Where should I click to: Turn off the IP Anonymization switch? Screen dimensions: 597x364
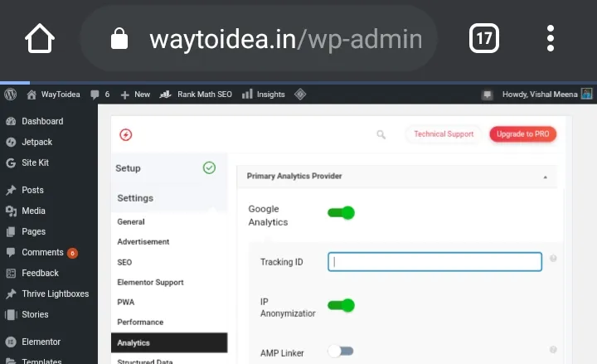point(341,305)
